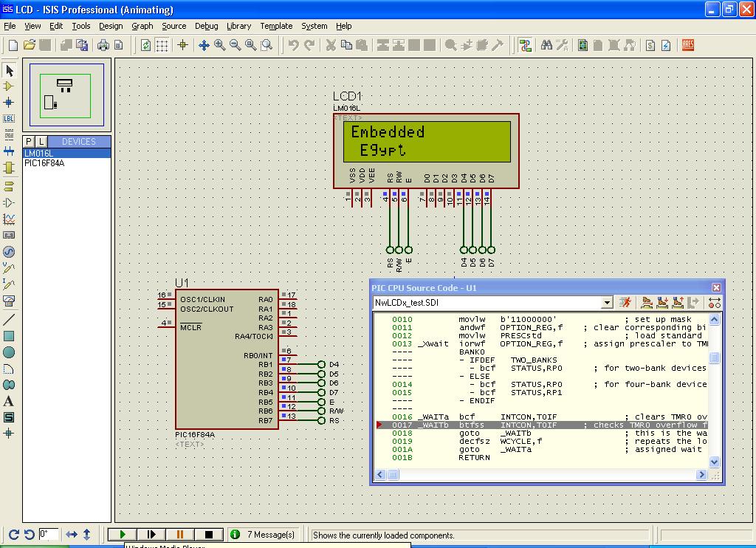Click the Redraw display icon

tap(145, 45)
